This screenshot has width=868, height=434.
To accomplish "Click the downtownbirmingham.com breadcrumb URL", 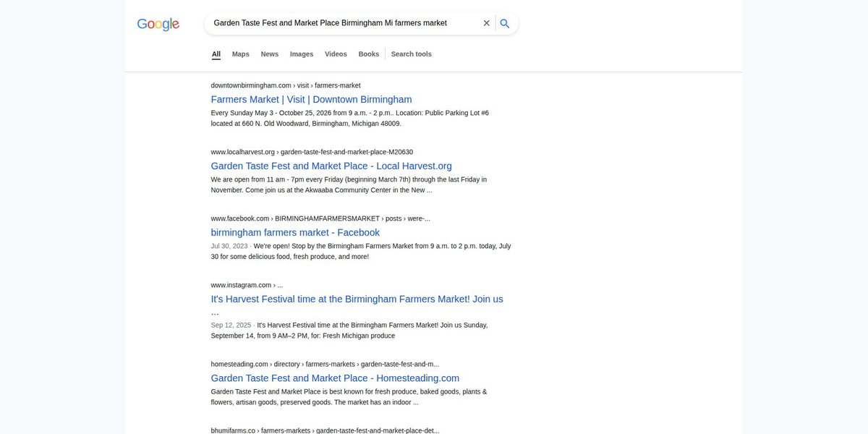I will (x=286, y=85).
